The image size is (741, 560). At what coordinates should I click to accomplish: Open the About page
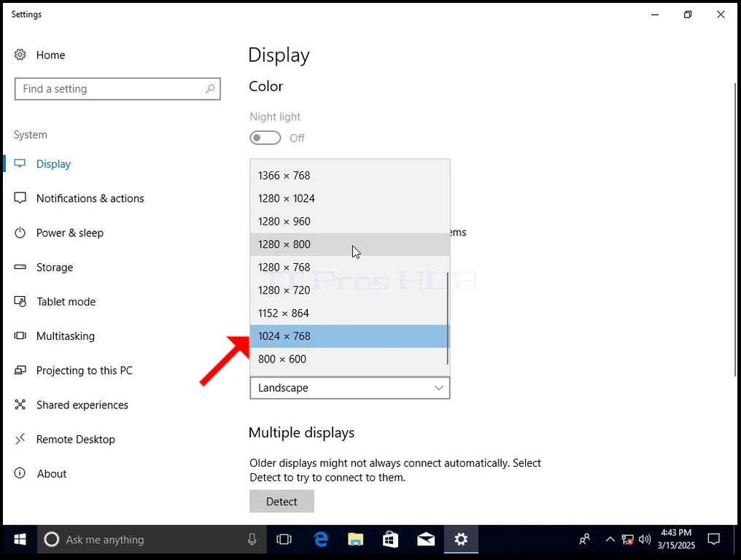(x=52, y=473)
